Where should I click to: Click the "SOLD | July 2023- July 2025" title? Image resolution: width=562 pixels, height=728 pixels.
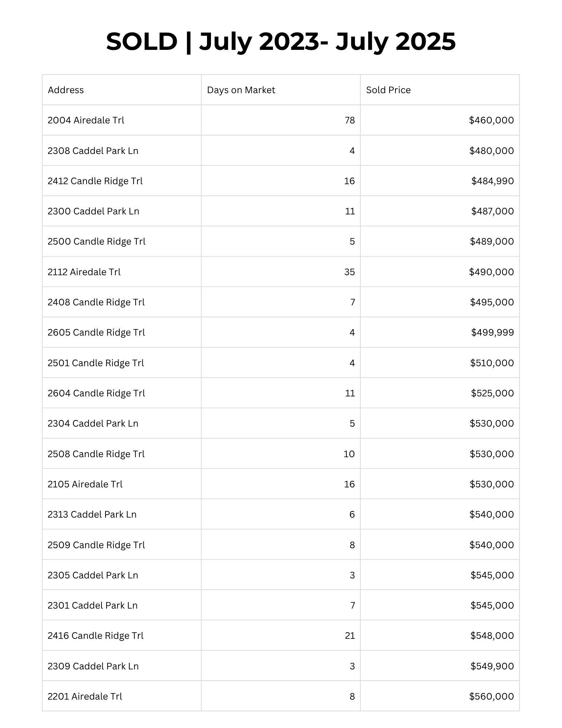pyautogui.click(x=281, y=41)
